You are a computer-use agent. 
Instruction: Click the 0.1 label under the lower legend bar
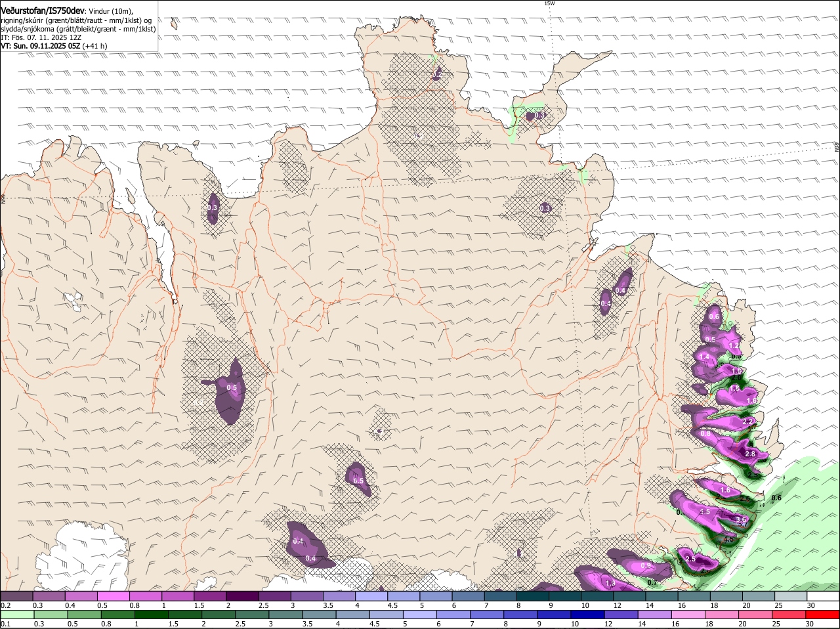click(x=6, y=624)
